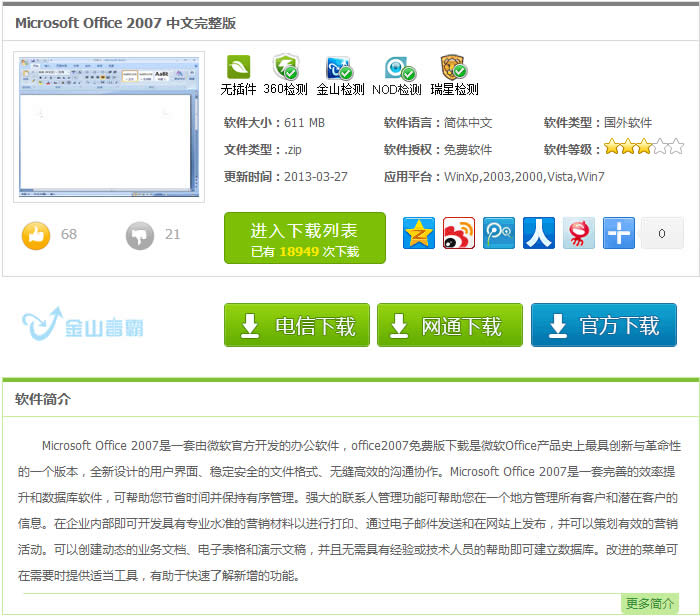700x616 pixels.
Task: Click the NOD检测 eye icon
Action: [x=400, y=68]
